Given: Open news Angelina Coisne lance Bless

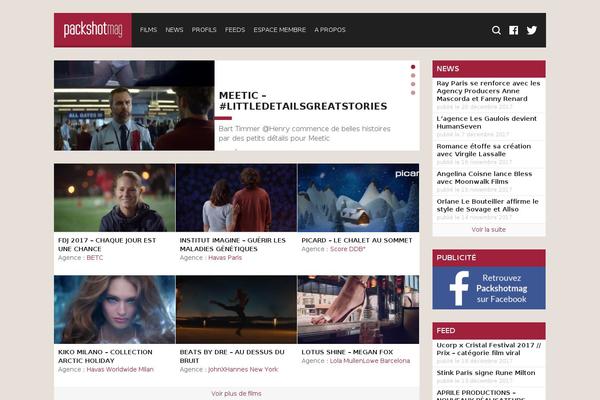Looking at the screenshot, I should tap(484, 178).
